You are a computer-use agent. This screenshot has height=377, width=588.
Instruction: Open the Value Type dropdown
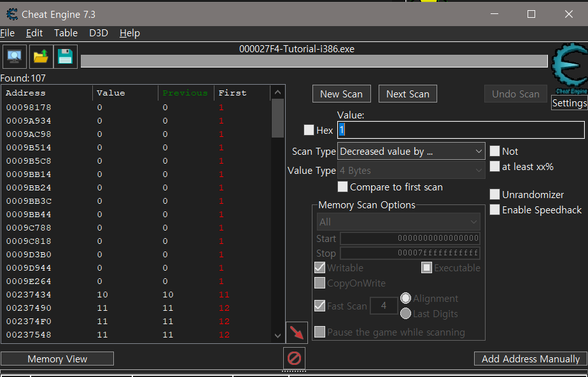point(411,170)
